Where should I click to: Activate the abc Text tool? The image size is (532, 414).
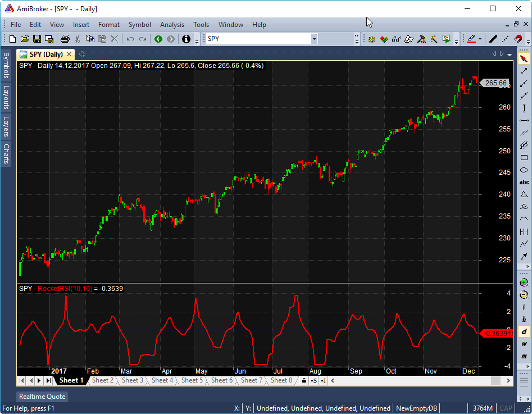(x=524, y=182)
